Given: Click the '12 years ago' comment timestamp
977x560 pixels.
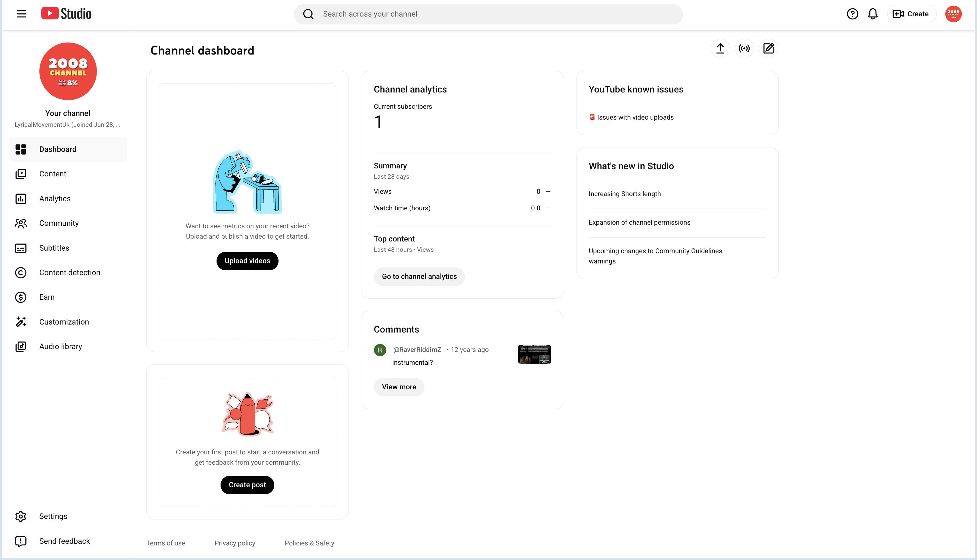Looking at the screenshot, I should click(x=470, y=350).
